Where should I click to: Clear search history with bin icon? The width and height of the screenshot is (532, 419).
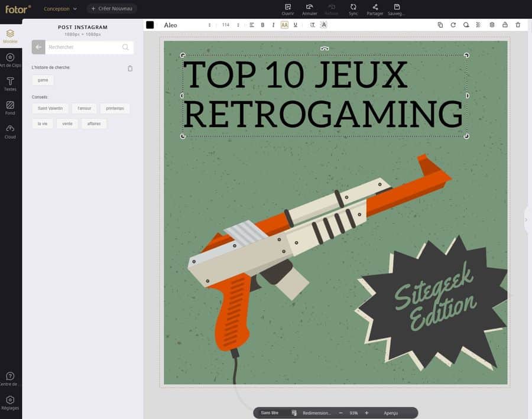[130, 69]
